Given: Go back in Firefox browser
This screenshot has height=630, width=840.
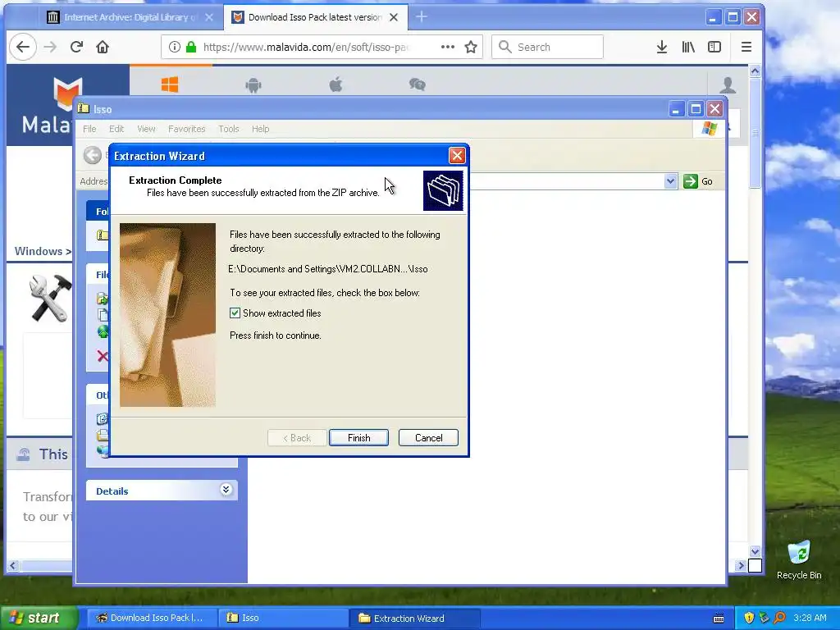Looking at the screenshot, I should [x=22, y=47].
